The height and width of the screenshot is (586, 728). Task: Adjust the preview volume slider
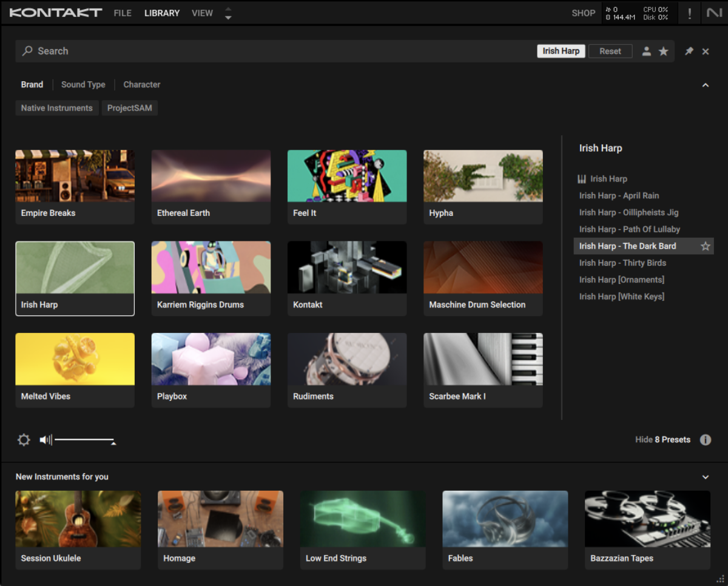coord(84,440)
